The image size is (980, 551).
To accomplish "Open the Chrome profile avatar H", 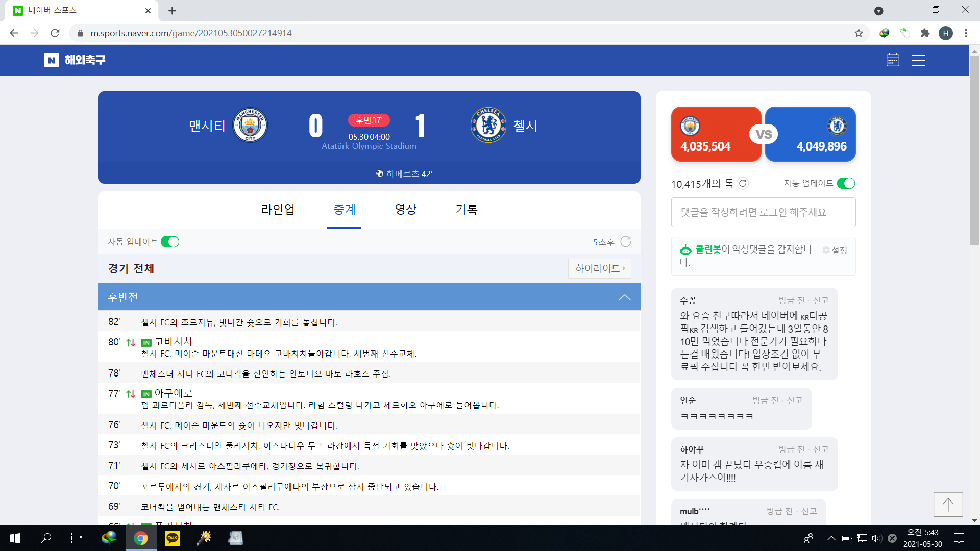I will pos(946,33).
